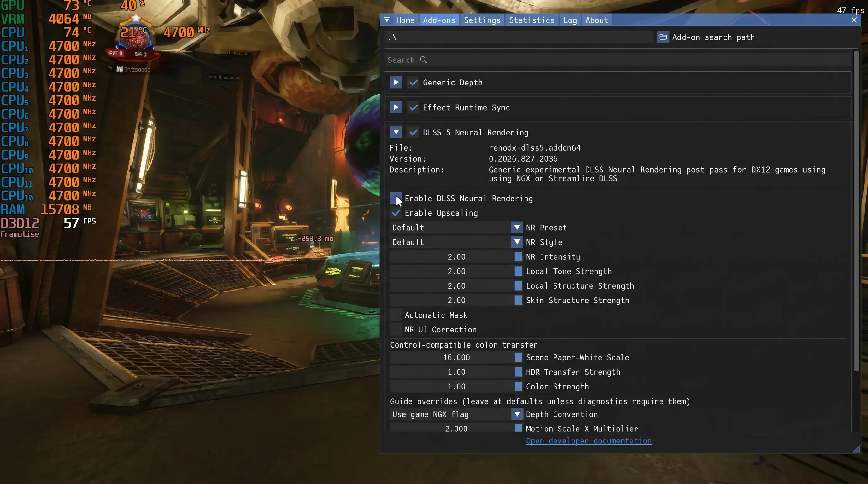This screenshot has width=868, height=484.
Task: Open the NR Preset dropdown
Action: 456,228
